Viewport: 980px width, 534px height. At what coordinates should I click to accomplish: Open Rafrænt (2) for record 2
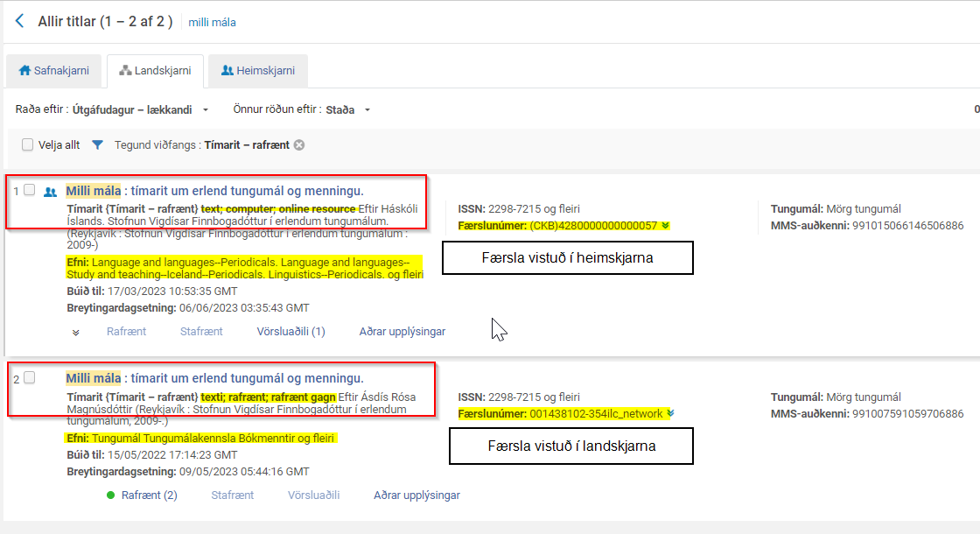point(150,495)
